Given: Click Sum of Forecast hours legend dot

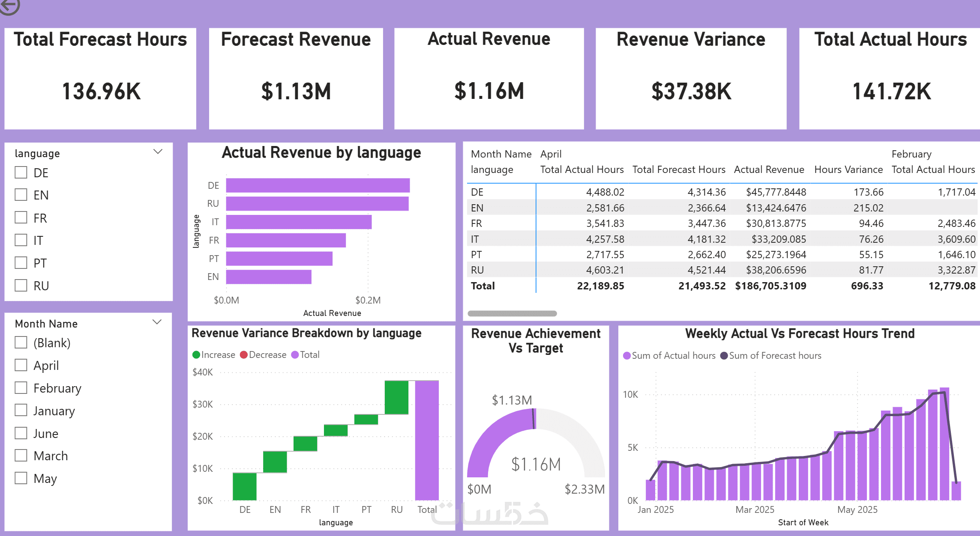Looking at the screenshot, I should [724, 356].
